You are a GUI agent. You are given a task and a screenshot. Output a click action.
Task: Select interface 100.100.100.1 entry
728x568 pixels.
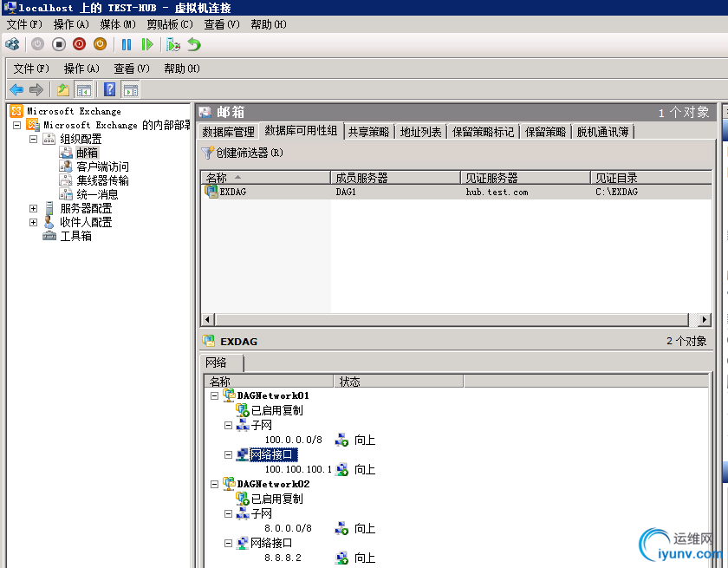click(x=298, y=469)
